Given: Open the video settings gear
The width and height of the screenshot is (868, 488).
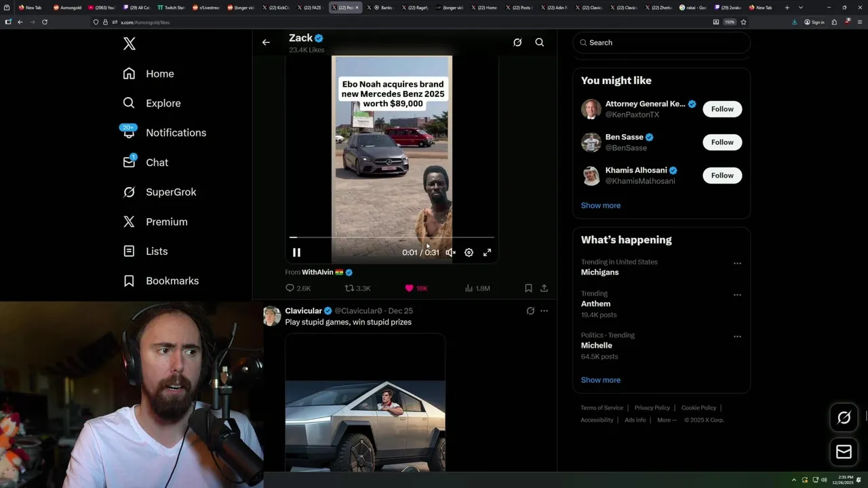Looking at the screenshot, I should click(x=469, y=252).
